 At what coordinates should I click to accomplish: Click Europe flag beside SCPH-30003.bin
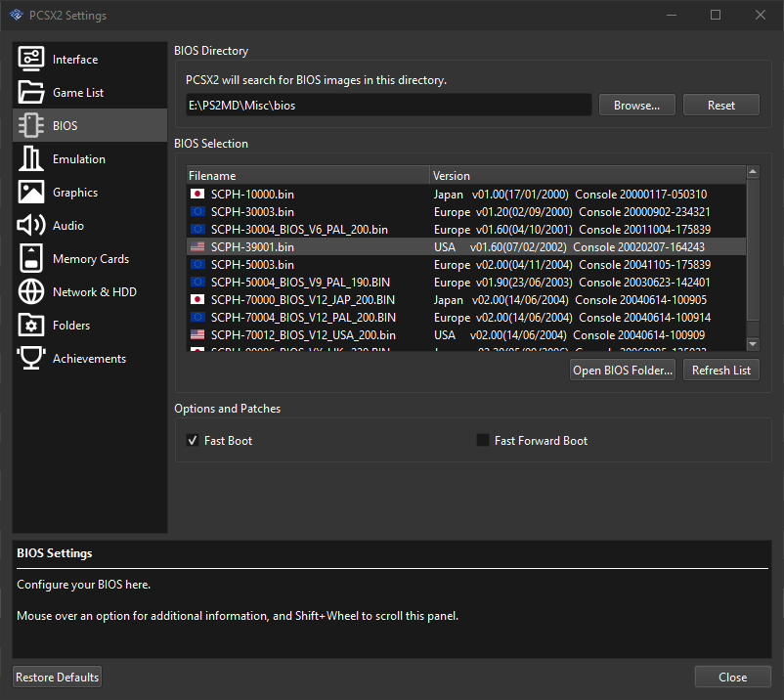(x=197, y=211)
